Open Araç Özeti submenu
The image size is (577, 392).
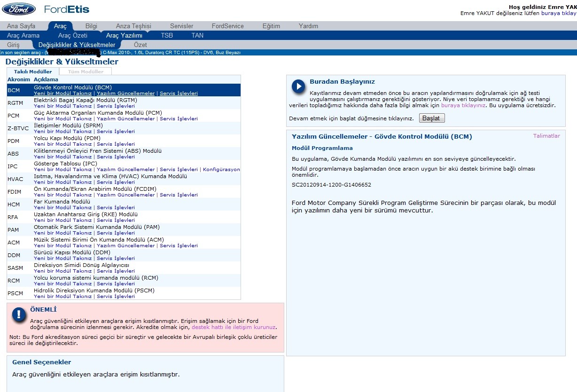tap(73, 35)
